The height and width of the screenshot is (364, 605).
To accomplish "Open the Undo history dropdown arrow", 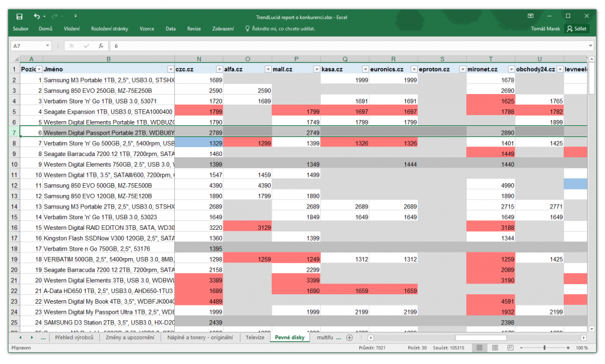I will click(44, 17).
